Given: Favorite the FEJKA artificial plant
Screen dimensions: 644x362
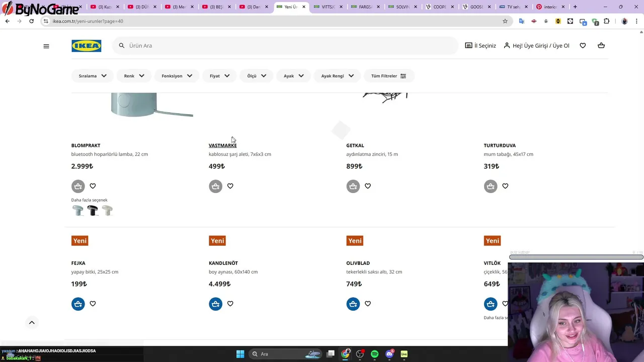Looking at the screenshot, I should coord(93,304).
